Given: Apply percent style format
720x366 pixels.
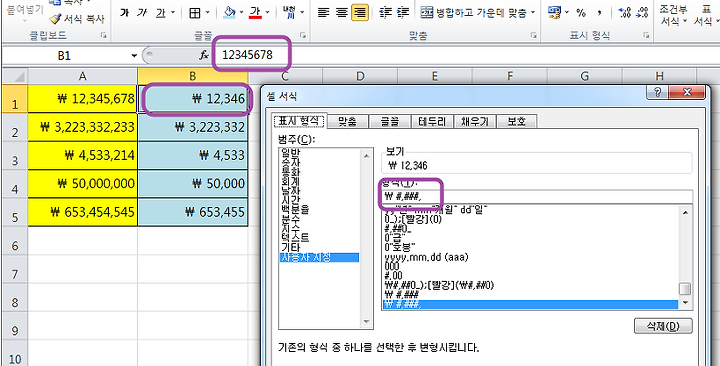Looking at the screenshot, I should [x=581, y=13].
